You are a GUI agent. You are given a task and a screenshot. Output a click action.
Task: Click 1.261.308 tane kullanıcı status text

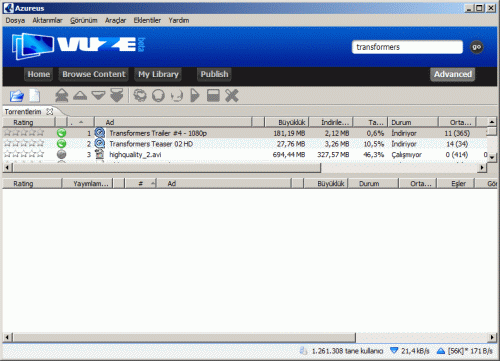pos(347,351)
